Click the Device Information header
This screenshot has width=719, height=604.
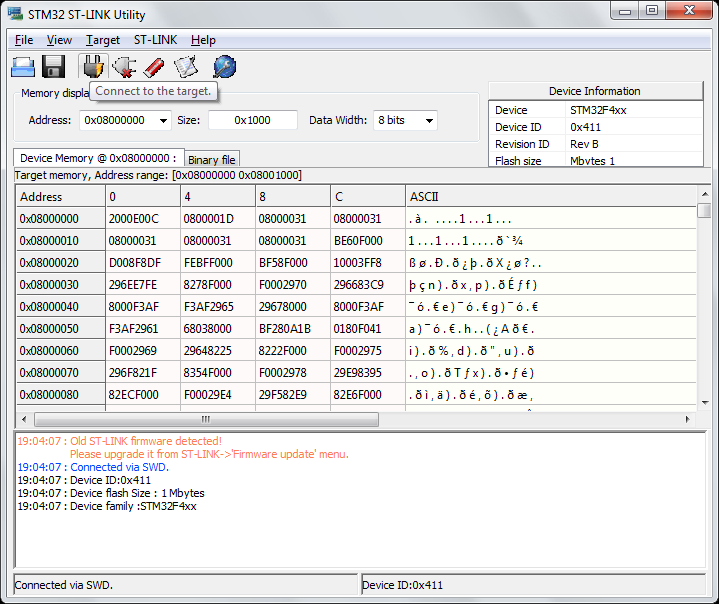[x=595, y=91]
